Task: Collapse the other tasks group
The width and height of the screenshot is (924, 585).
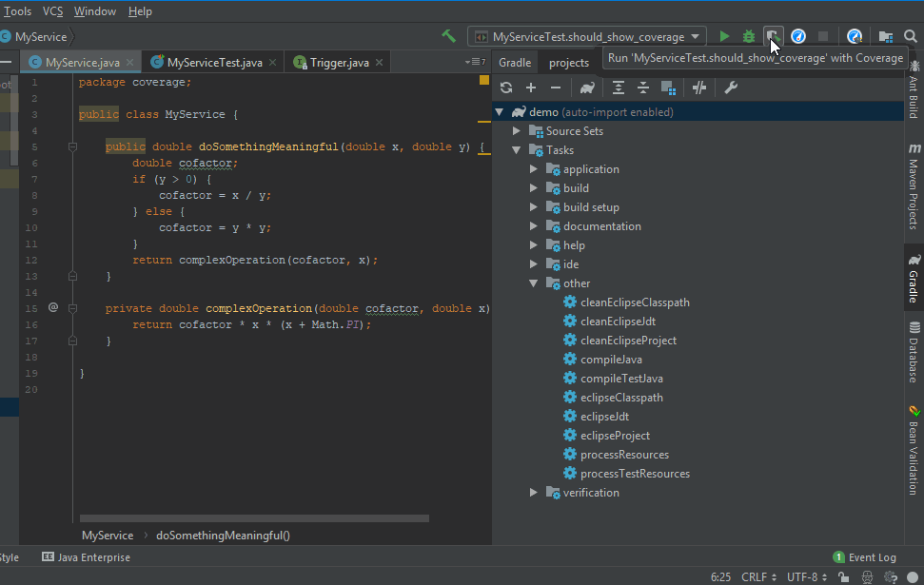Action: [535, 283]
